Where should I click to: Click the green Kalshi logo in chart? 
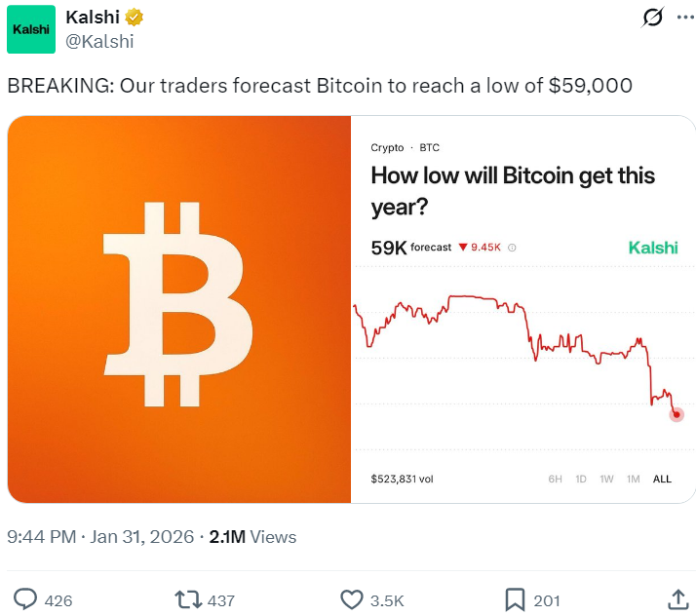point(652,248)
